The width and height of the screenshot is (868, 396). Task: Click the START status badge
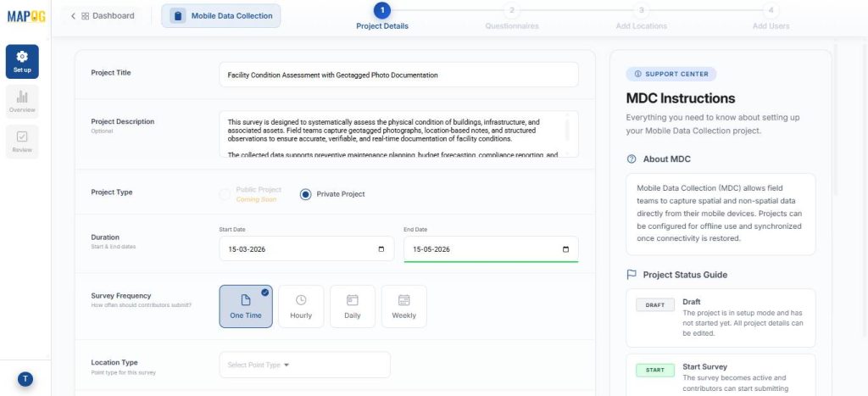coord(655,370)
